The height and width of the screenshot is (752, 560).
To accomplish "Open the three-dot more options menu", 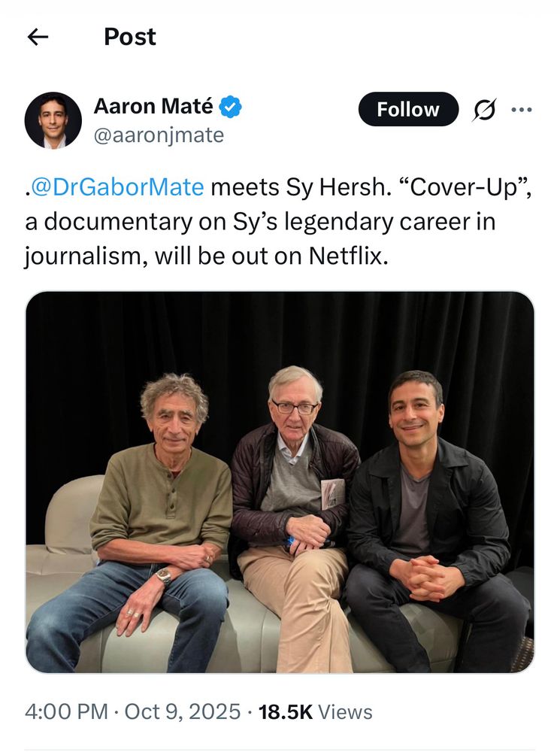I will pyautogui.click(x=522, y=110).
